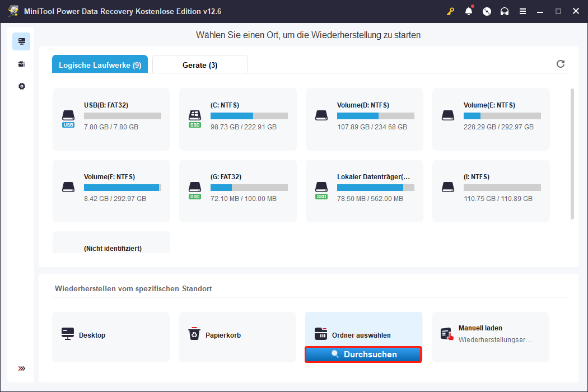
Task: Refresh the drive list
Action: pos(561,64)
